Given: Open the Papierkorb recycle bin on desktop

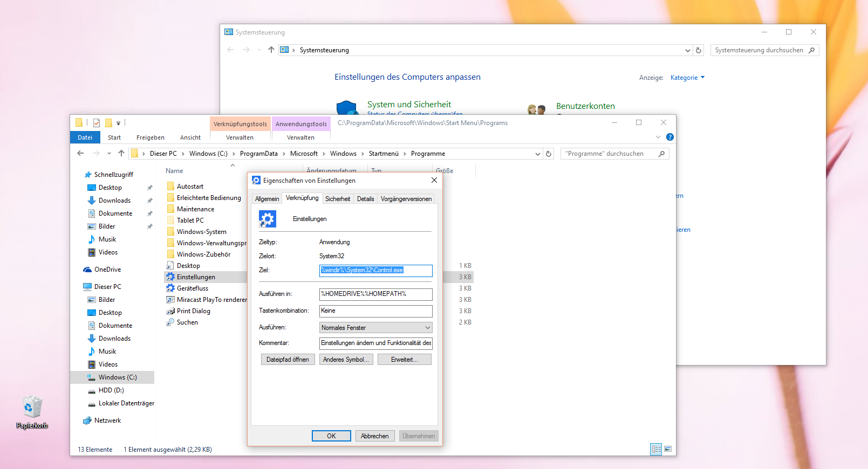Looking at the screenshot, I should pos(32,413).
